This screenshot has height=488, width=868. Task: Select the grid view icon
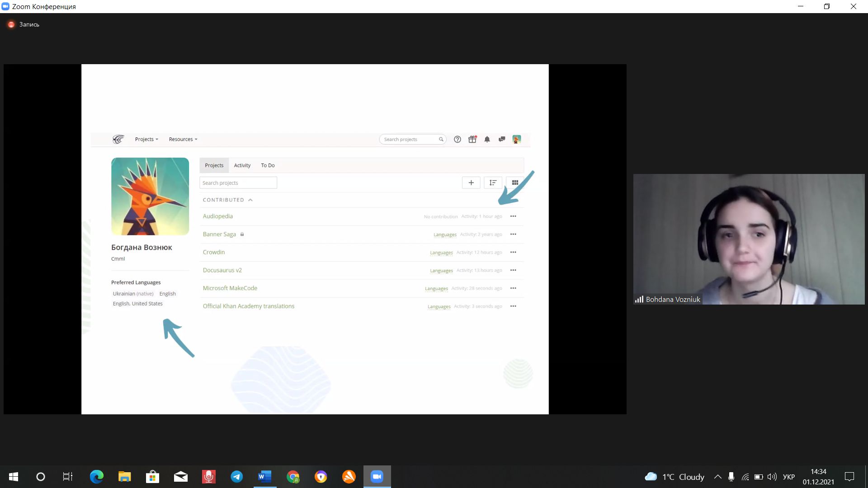(514, 183)
